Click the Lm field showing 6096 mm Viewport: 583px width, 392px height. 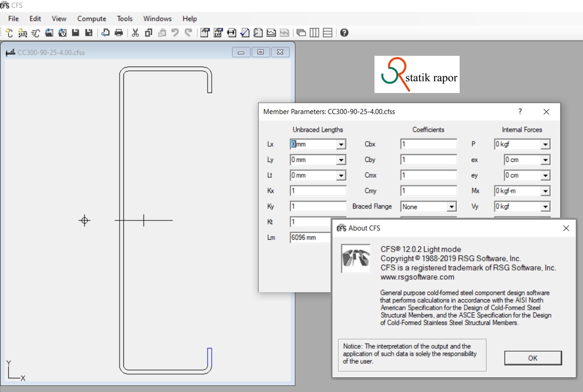(x=310, y=237)
